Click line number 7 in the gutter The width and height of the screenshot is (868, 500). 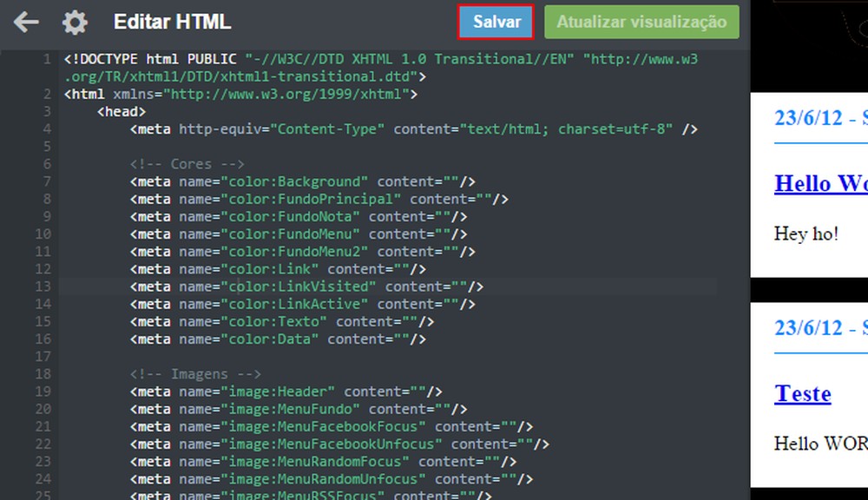48,181
